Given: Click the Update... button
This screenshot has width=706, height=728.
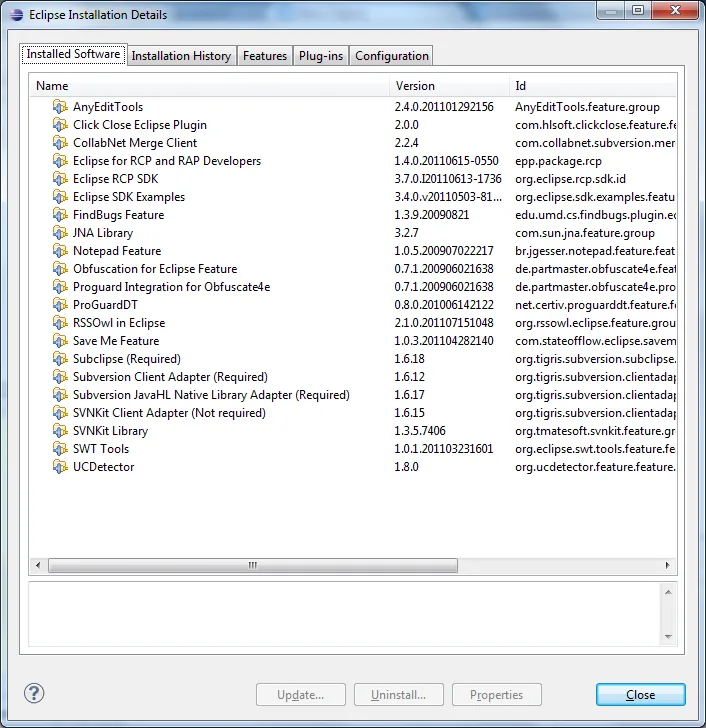Looking at the screenshot, I should click(301, 695).
